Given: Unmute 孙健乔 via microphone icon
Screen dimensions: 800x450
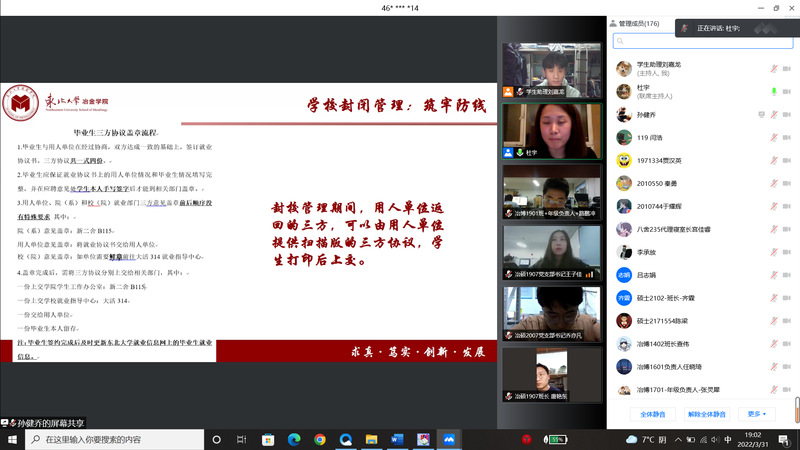Looking at the screenshot, I should click(773, 114).
